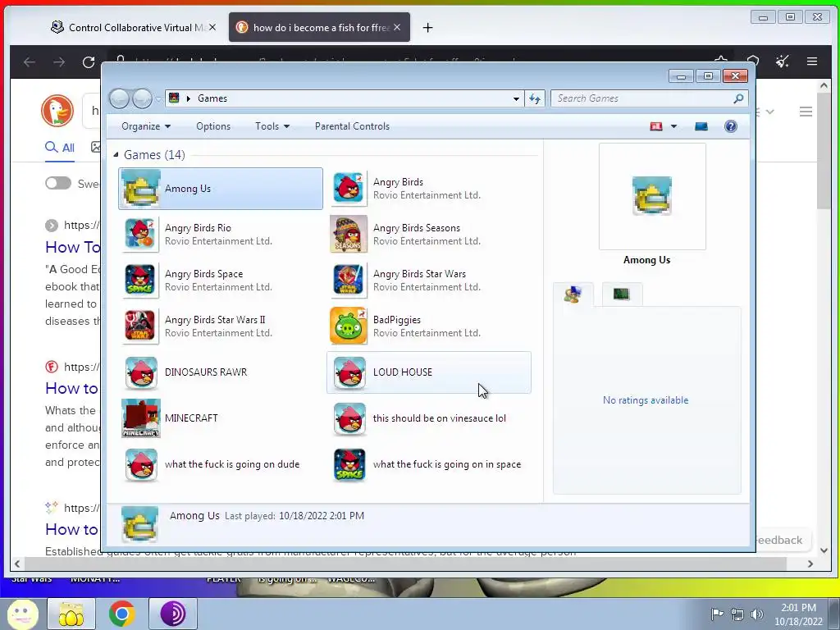
Task: Expand the address bar history dropdown
Action: pyautogui.click(x=516, y=98)
